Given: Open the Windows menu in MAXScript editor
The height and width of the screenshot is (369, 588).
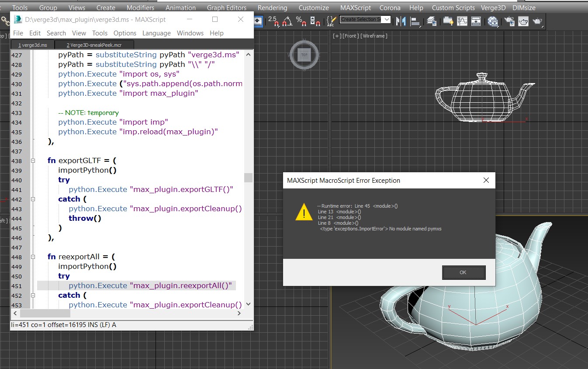Looking at the screenshot, I should click(x=190, y=33).
